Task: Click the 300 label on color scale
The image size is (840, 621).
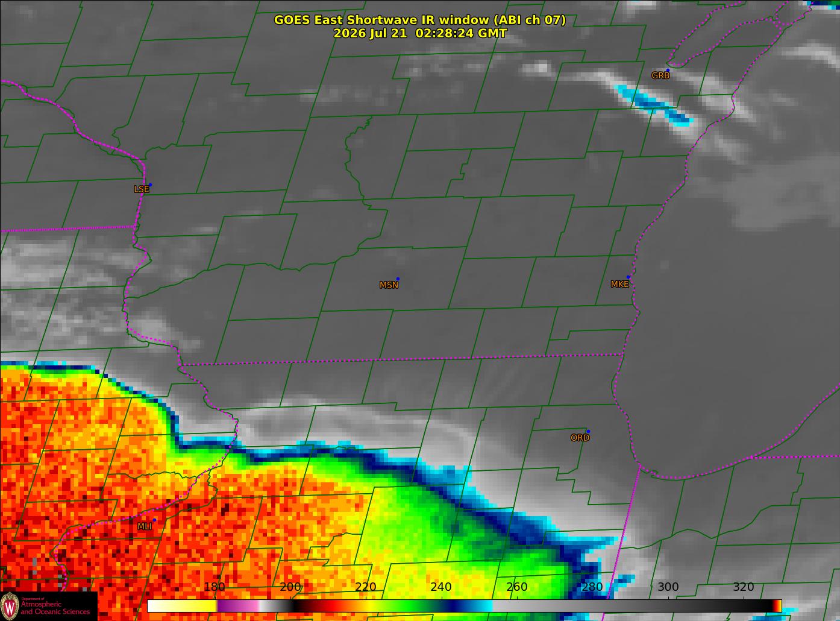Action: 668,587
